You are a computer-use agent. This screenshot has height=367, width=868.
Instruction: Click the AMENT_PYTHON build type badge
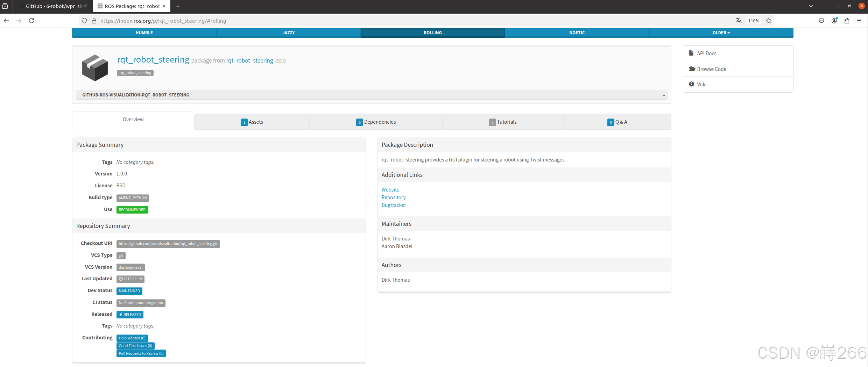133,198
